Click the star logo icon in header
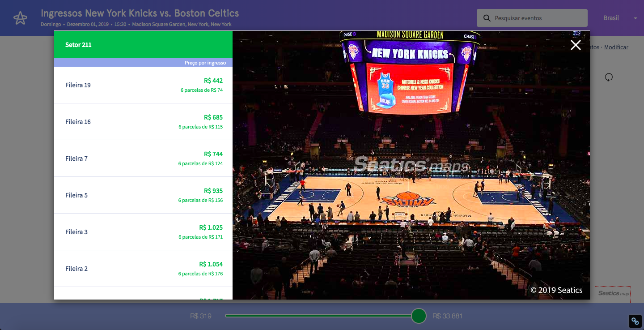The width and height of the screenshot is (644, 330). coord(20,18)
